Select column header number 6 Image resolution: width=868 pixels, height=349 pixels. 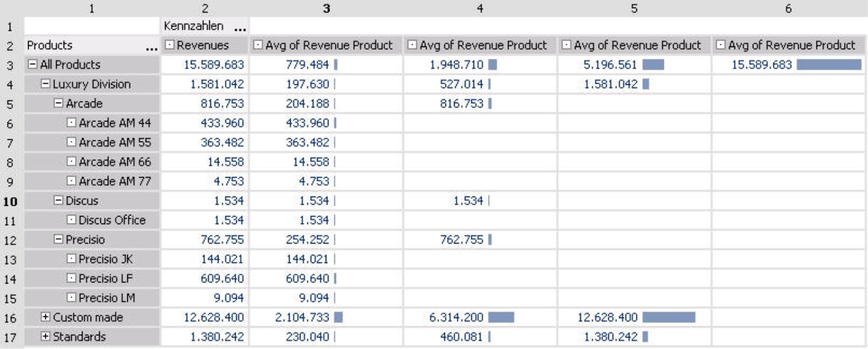(x=789, y=8)
